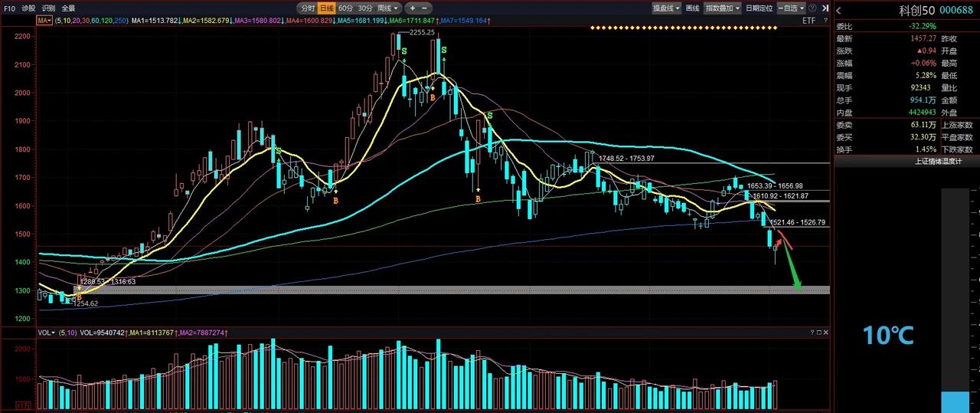Image resolution: width=980 pixels, height=413 pixels.
Task: Click the 1610.92 - 1621.87 level label
Action: tap(781, 196)
